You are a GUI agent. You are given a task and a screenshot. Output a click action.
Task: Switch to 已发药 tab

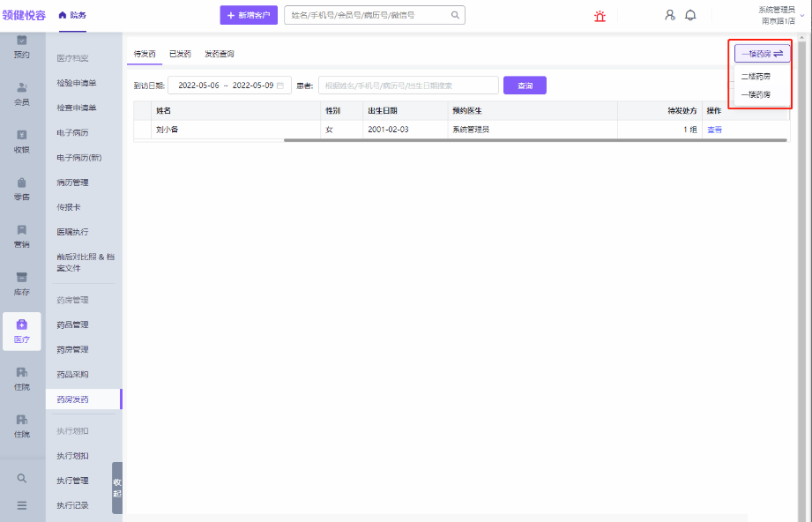[180, 54]
